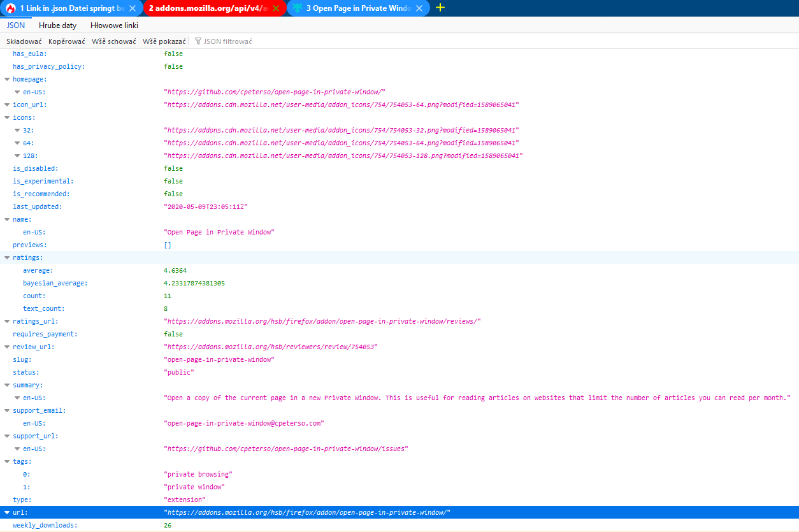Open the 754053-32.png icon URL
The image size is (799, 532).
coord(342,130)
